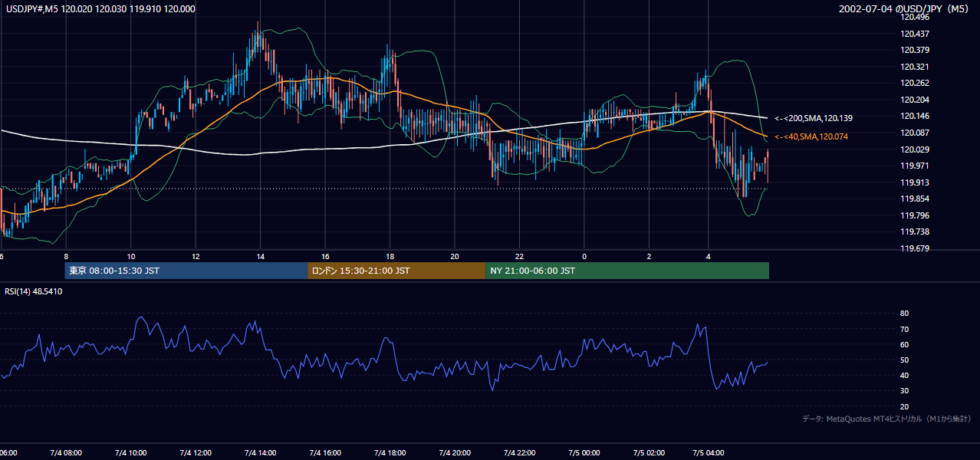Select the NY 21:00-06:00 JST session bar
The image size is (980, 460).
pos(627,271)
